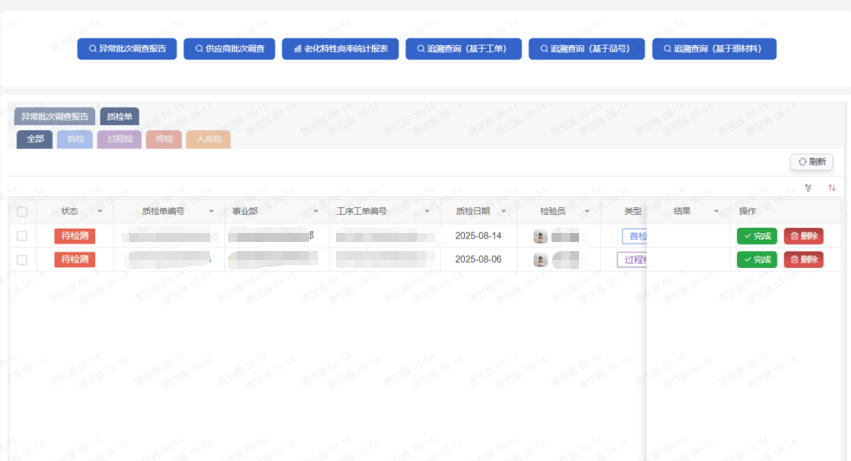This screenshot has height=461, width=851.
Task: Check the box for the 2025-08-14 row
Action: pyautogui.click(x=22, y=236)
